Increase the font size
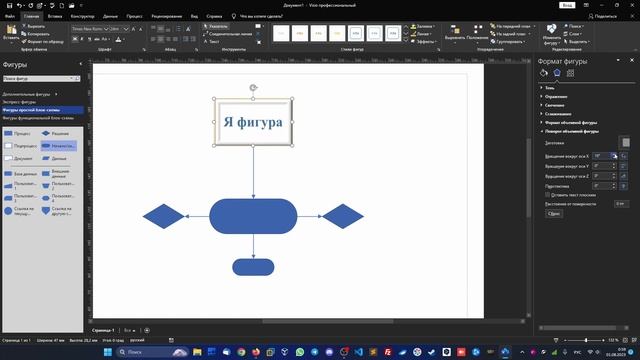 (133, 29)
